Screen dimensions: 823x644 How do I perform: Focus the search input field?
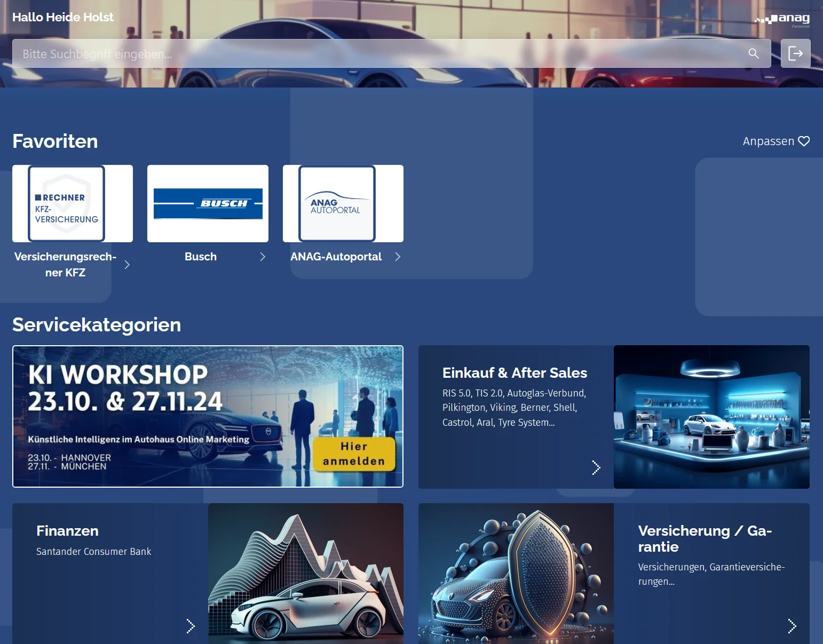click(x=392, y=53)
